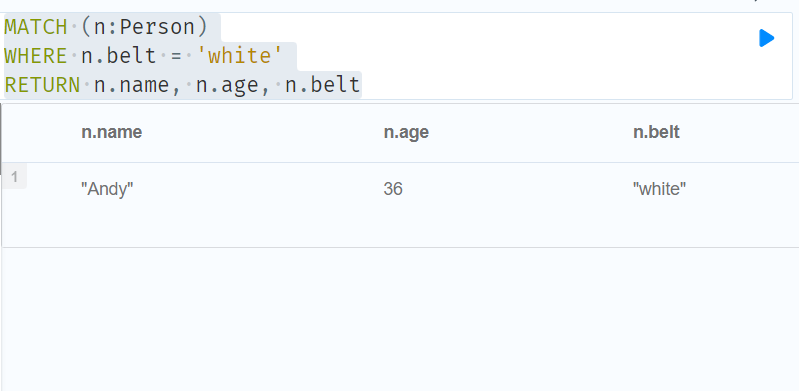Viewport: 799px width, 391px height.
Task: Select the n.age column header
Action: click(406, 132)
